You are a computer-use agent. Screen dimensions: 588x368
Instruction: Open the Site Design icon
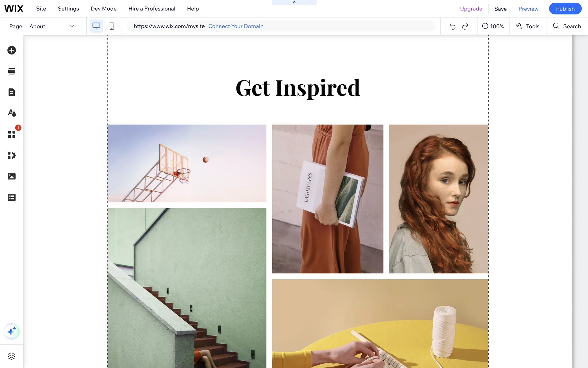point(12,113)
